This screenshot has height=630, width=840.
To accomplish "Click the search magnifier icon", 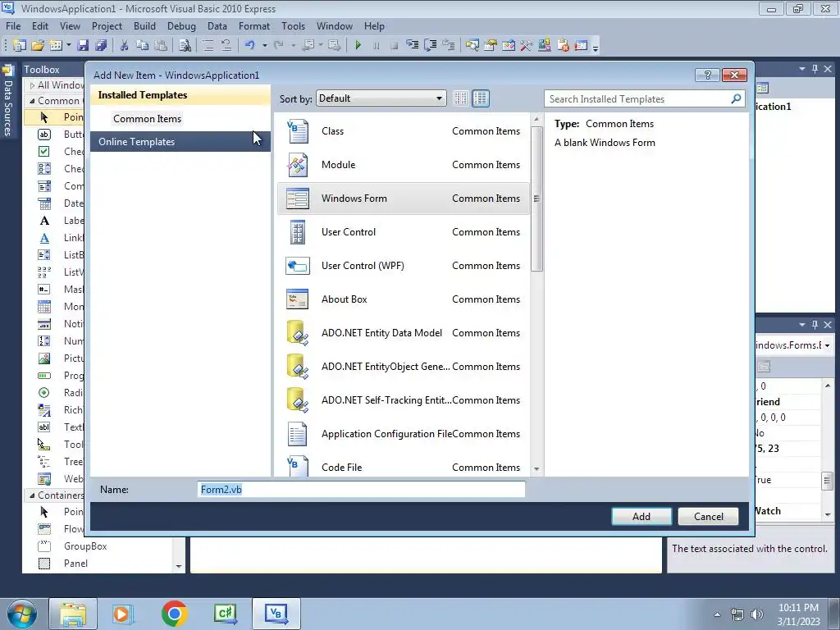I will [736, 98].
